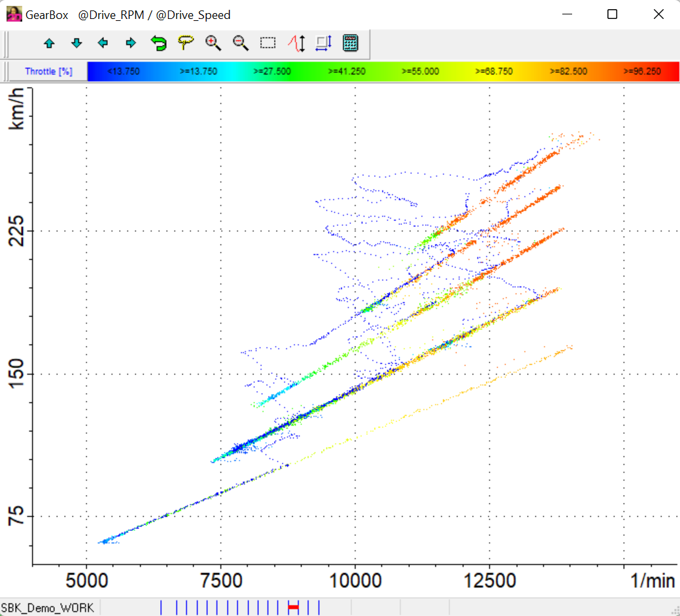Click the scroll down arrow icon
This screenshot has height=616, width=680.
[76, 44]
